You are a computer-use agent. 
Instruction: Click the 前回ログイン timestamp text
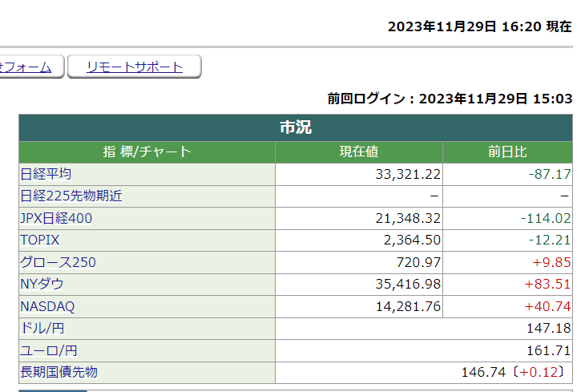click(450, 99)
